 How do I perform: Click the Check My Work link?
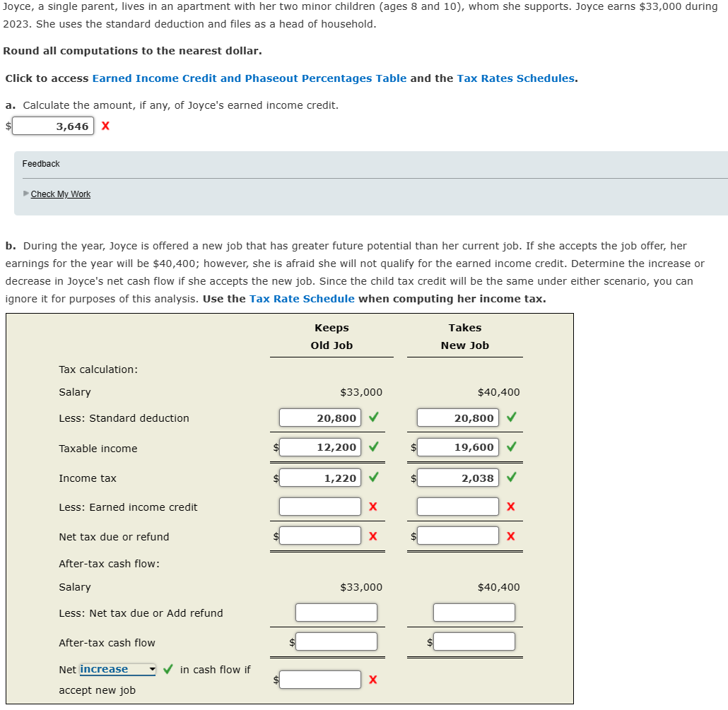(x=60, y=194)
